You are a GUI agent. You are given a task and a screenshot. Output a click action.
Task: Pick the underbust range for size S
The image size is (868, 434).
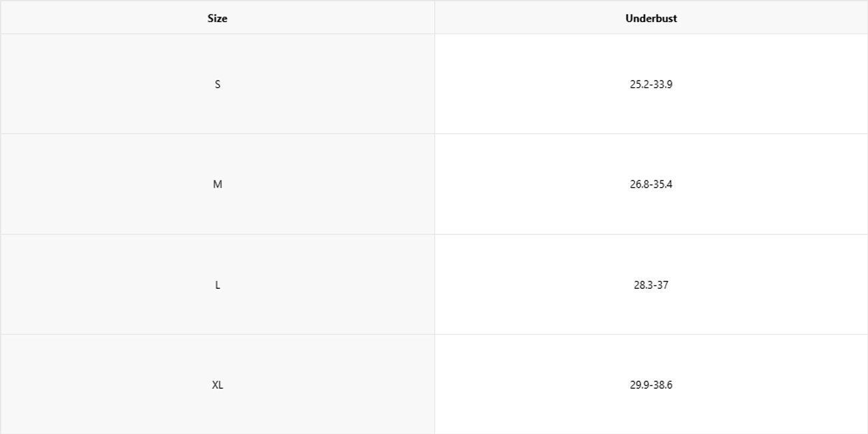(x=651, y=85)
